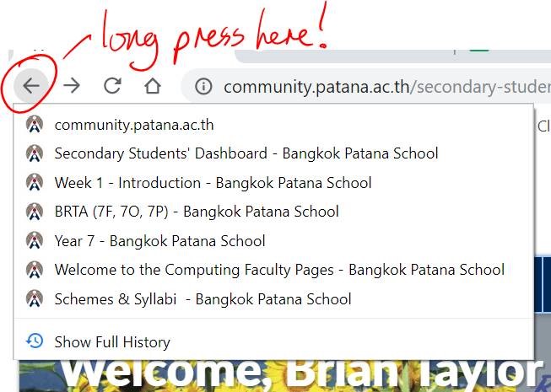Select Week 1 - Introduction history entry
Screen dimensions: 551x392
[x=273, y=183]
